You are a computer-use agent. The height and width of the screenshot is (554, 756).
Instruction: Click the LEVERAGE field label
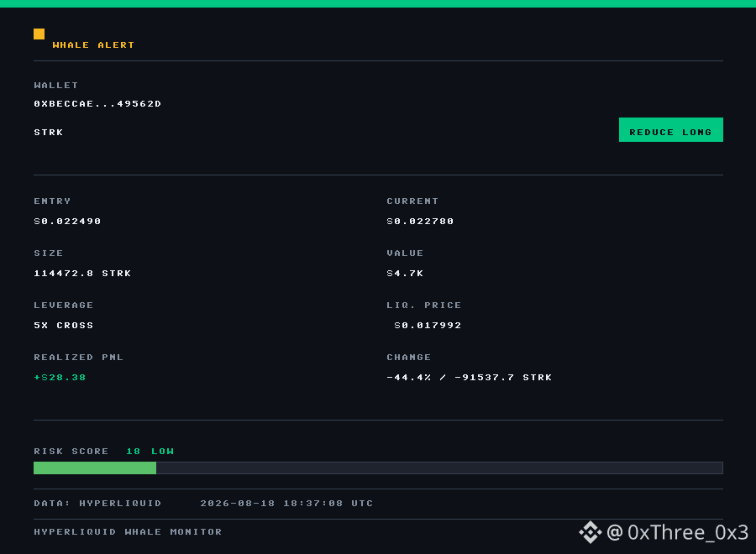tap(64, 305)
